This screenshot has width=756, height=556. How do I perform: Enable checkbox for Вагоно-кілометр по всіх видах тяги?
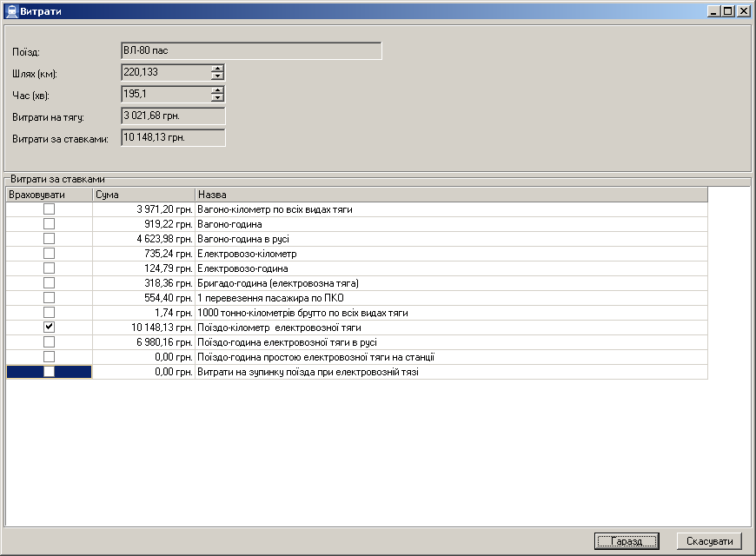[49, 209]
